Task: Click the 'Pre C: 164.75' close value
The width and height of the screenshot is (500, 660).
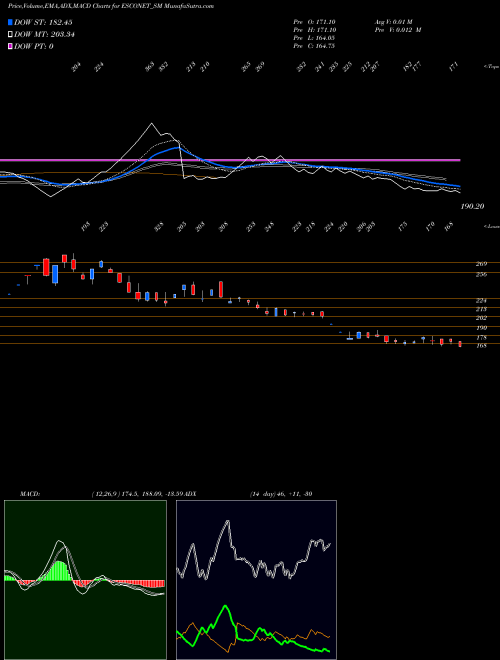Action: 314,46
